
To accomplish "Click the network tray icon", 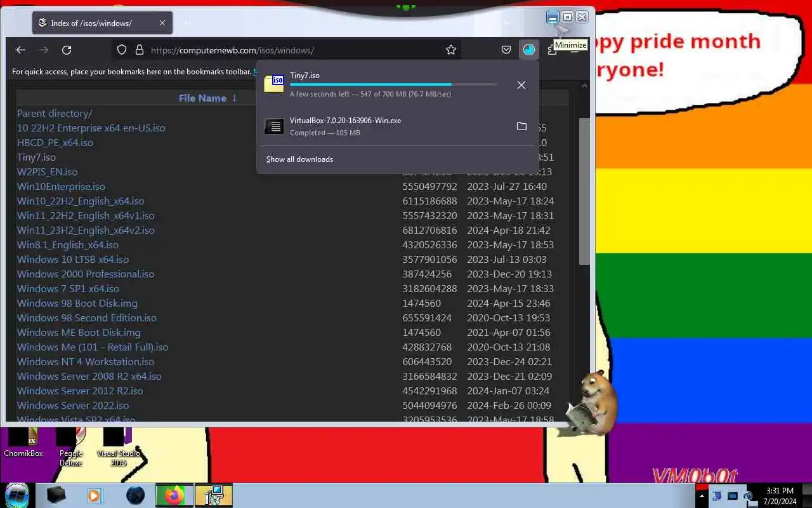I will [733, 496].
